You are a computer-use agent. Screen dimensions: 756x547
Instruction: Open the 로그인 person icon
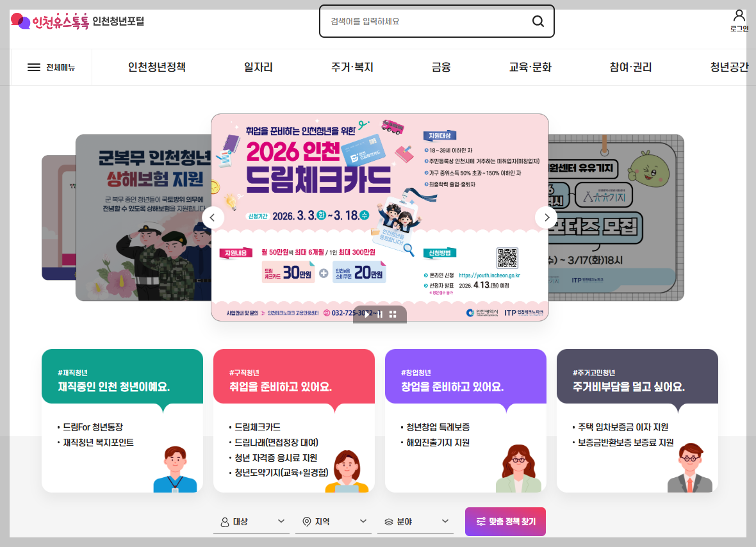740,17
